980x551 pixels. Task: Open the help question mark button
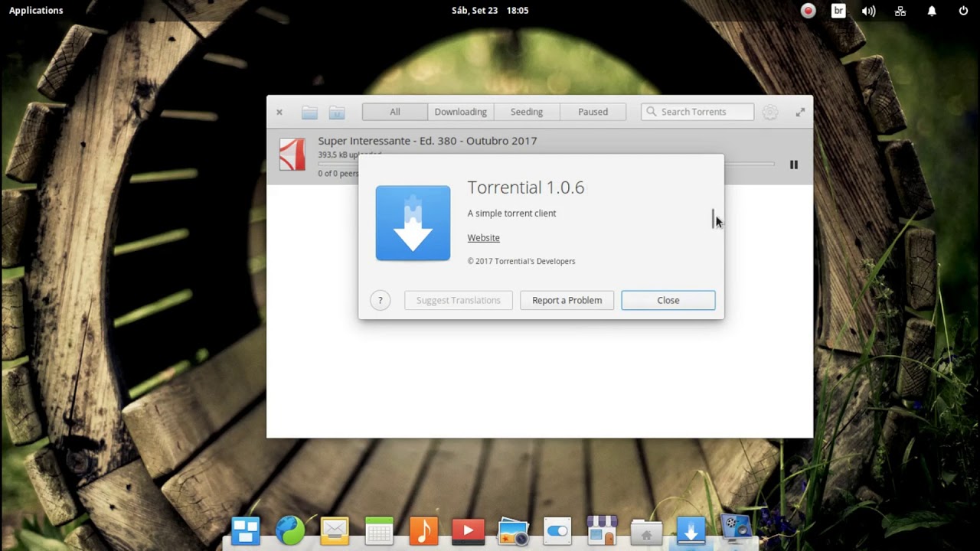[381, 300]
